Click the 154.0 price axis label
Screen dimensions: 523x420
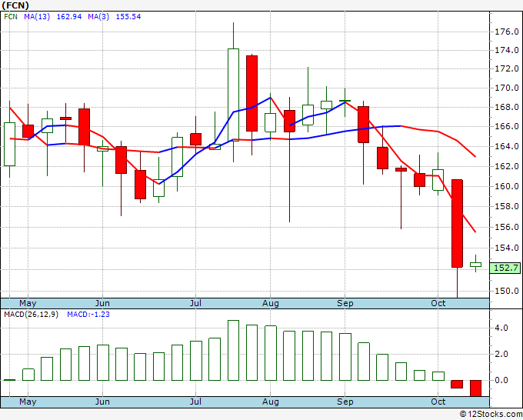(x=506, y=248)
